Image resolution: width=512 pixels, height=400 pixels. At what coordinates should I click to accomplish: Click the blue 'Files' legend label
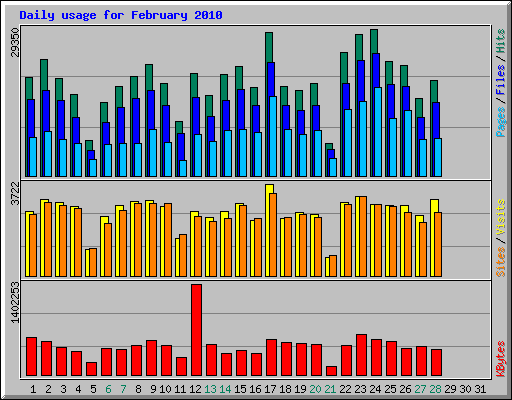pos(501,80)
